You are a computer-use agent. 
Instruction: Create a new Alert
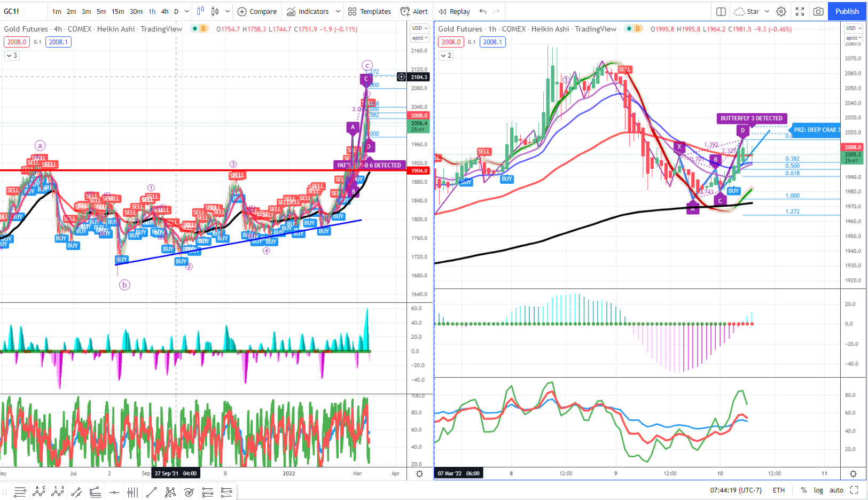tap(414, 11)
